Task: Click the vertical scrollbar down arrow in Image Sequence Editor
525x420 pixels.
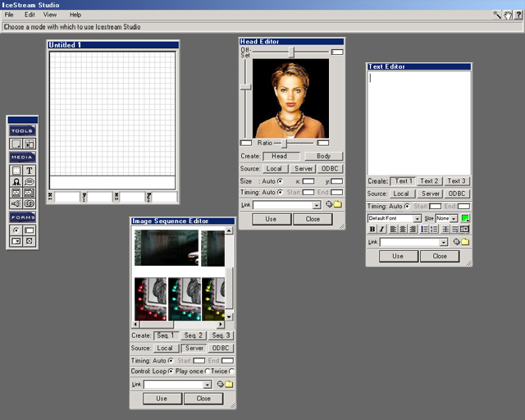Action: pyautogui.click(x=229, y=317)
